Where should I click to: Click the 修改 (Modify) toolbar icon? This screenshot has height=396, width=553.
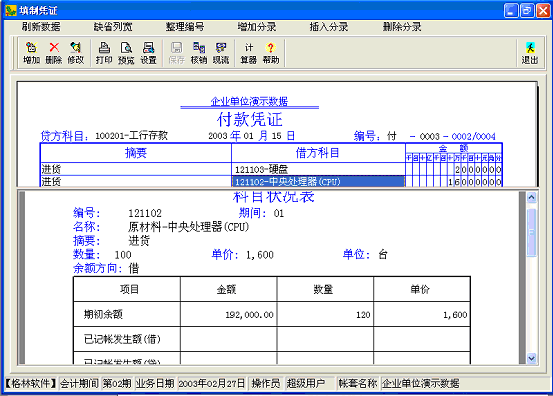(75, 53)
